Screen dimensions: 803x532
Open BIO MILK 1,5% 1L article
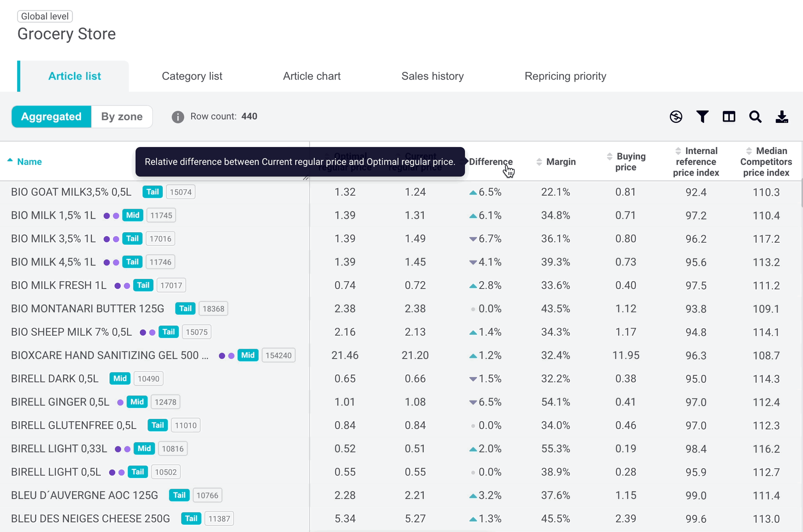tap(53, 215)
